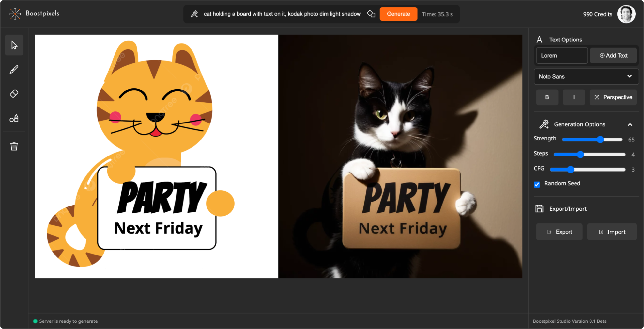Click the Strength slider handle
644x329 pixels.
[x=600, y=140]
